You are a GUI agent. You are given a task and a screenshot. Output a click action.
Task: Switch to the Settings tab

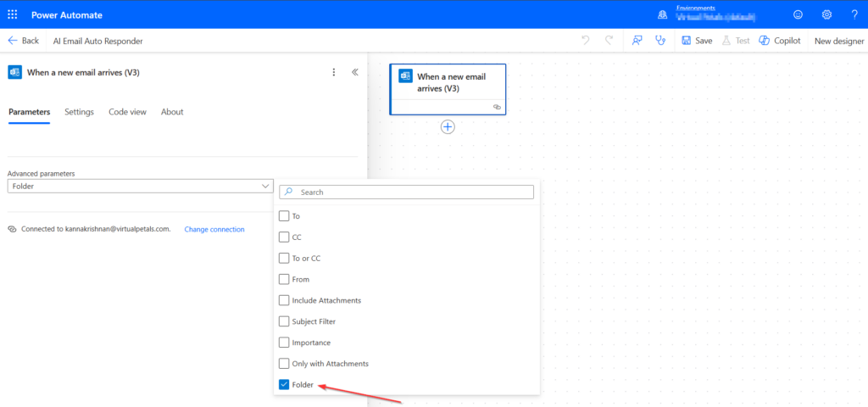79,112
